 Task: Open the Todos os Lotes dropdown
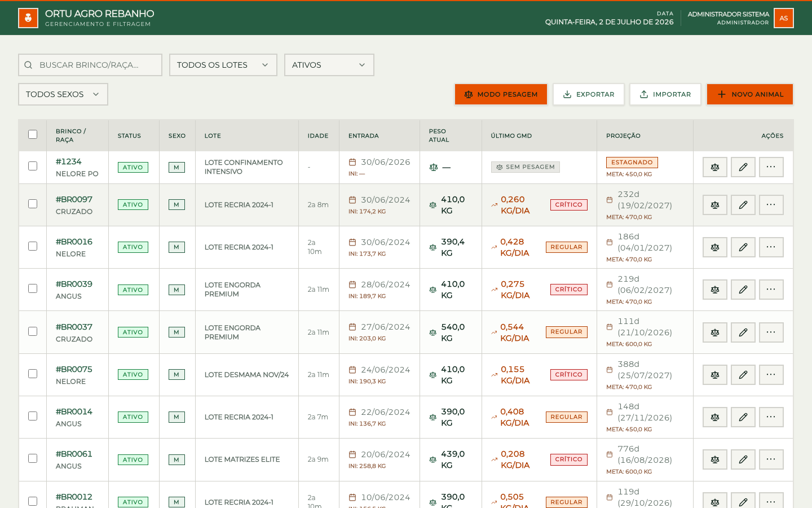223,65
